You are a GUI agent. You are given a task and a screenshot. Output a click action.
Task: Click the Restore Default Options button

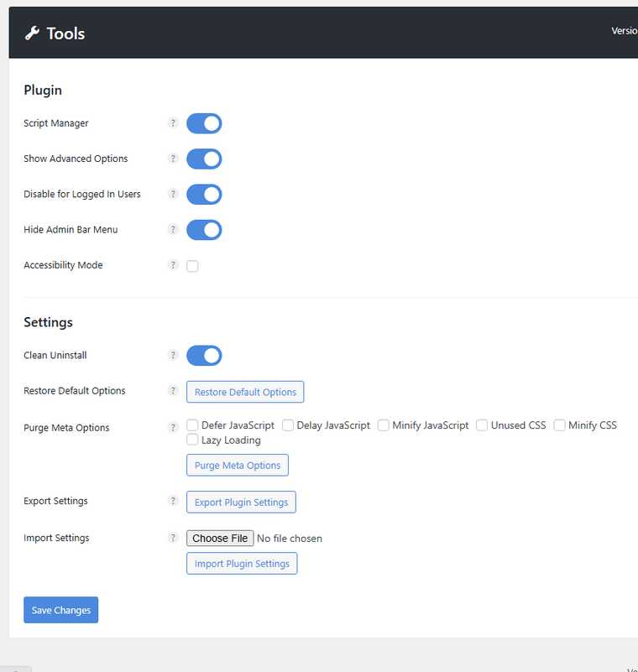[x=245, y=392]
